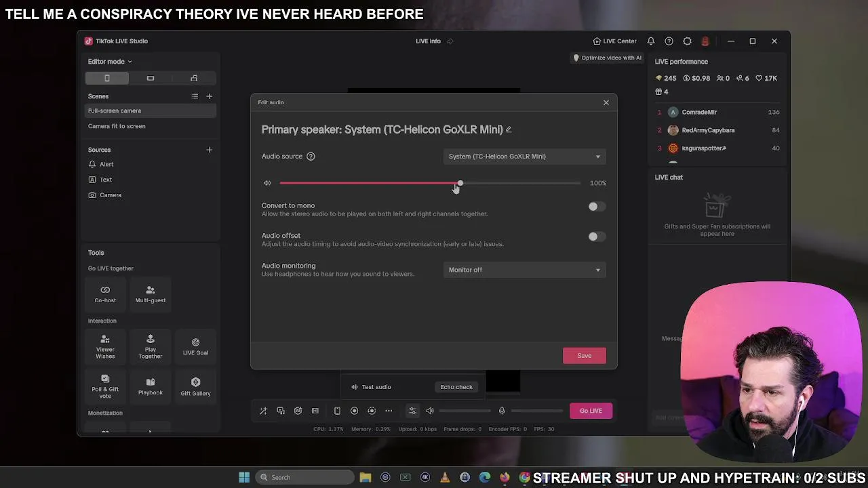Save the audio settings
This screenshot has height=488, width=868.
point(585,356)
